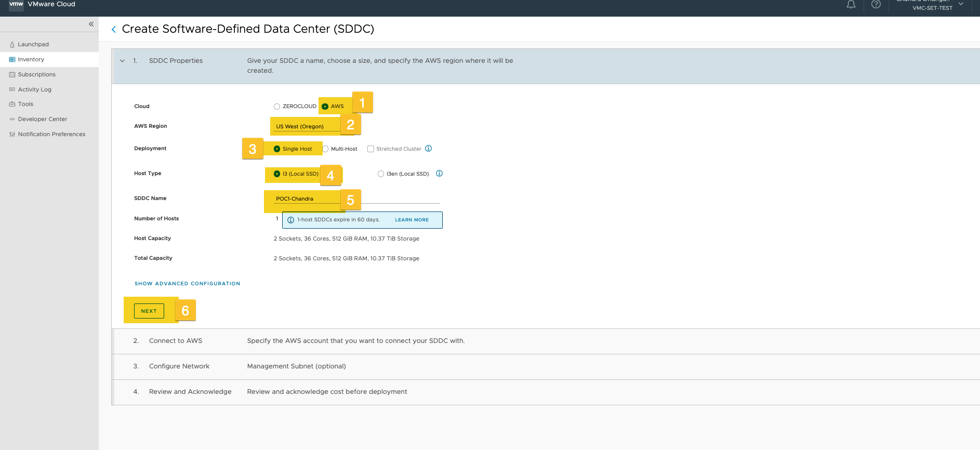Click into the SDDC Name field

point(357,198)
